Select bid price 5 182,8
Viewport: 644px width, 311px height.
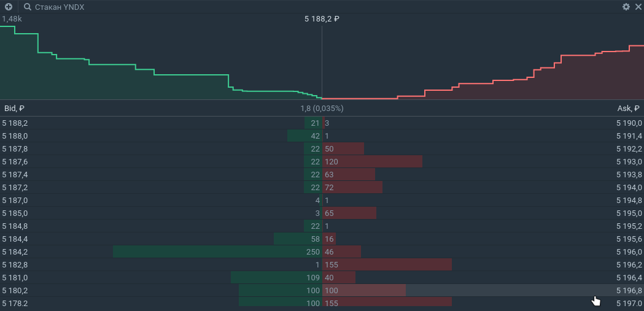(15, 264)
